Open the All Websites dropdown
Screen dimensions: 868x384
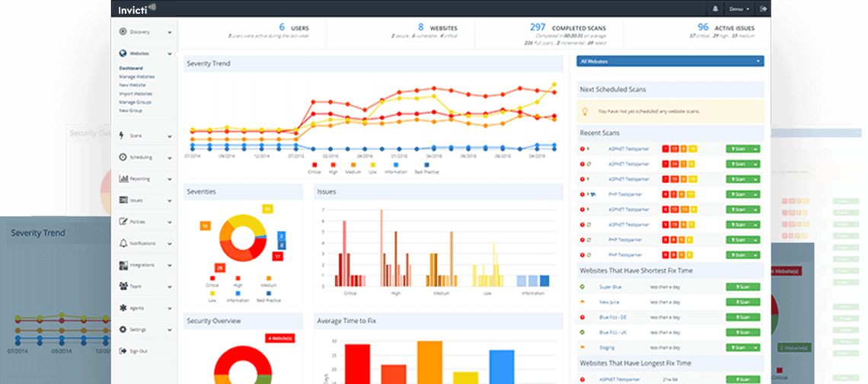(670, 61)
